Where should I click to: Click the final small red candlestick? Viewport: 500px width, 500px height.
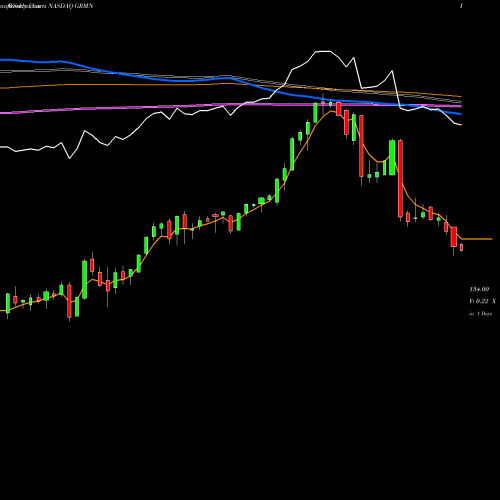tap(462, 247)
